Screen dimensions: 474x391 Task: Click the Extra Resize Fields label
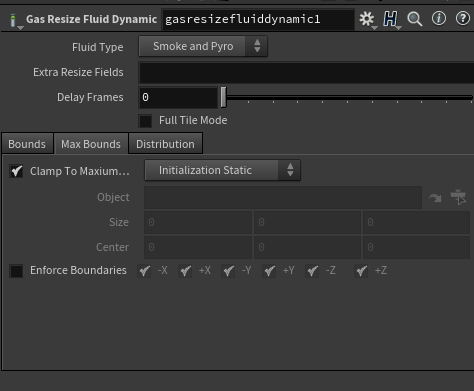78,72
